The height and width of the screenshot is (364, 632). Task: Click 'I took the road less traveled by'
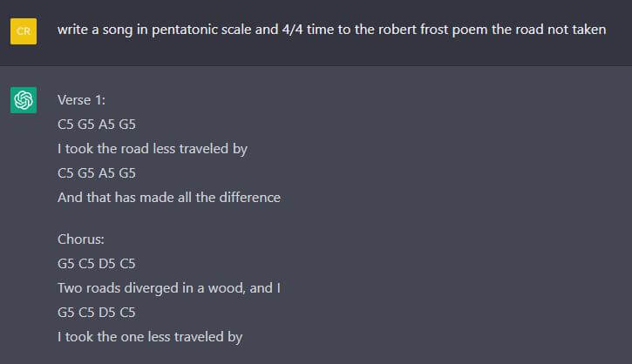tap(153, 149)
